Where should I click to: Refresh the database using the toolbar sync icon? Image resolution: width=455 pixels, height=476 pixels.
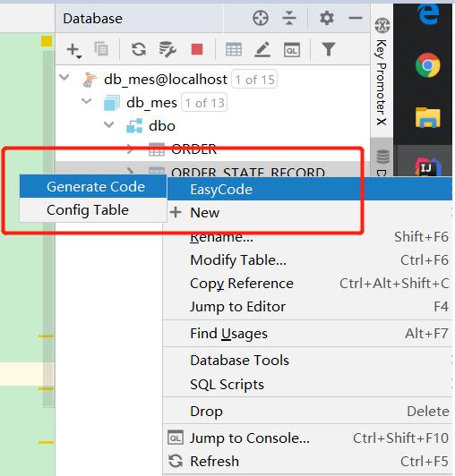(x=139, y=49)
